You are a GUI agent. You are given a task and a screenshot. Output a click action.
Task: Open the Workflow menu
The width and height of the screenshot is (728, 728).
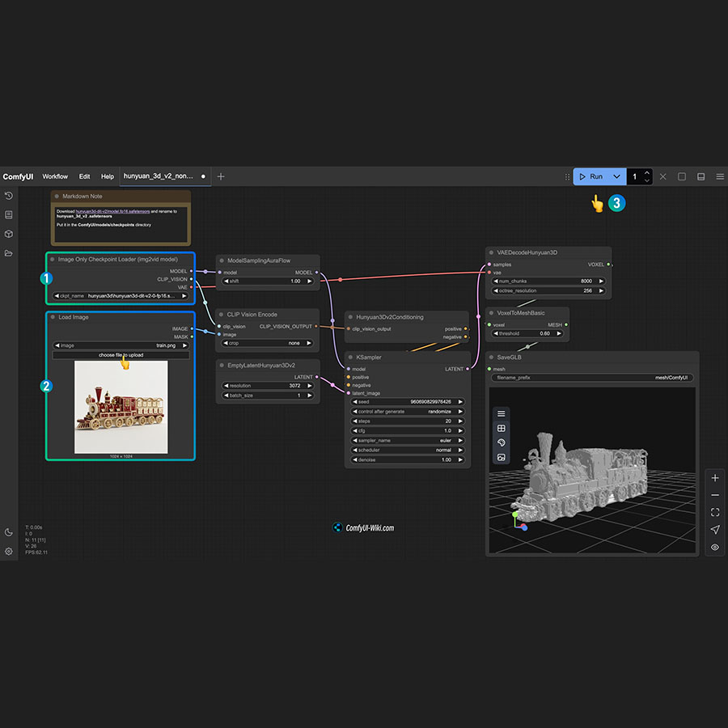click(x=55, y=176)
